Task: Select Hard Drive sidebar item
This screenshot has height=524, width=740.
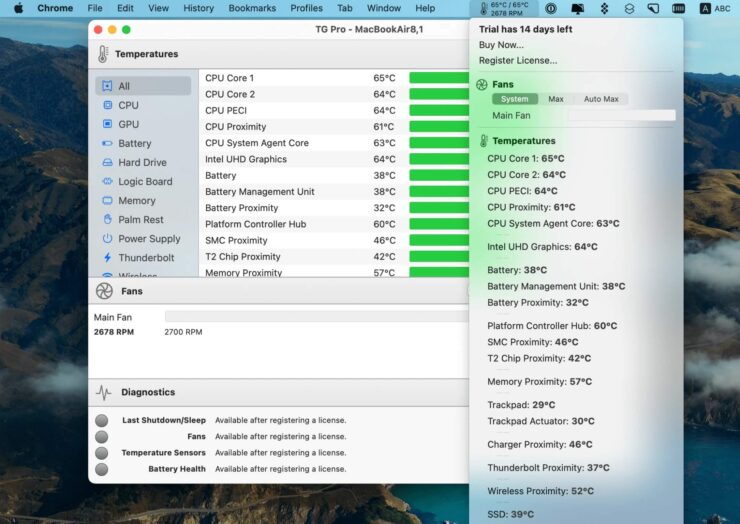Action: [x=142, y=162]
